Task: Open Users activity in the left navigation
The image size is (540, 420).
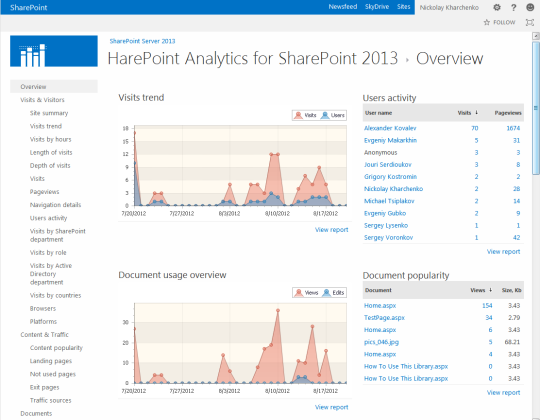Action: coord(49,218)
